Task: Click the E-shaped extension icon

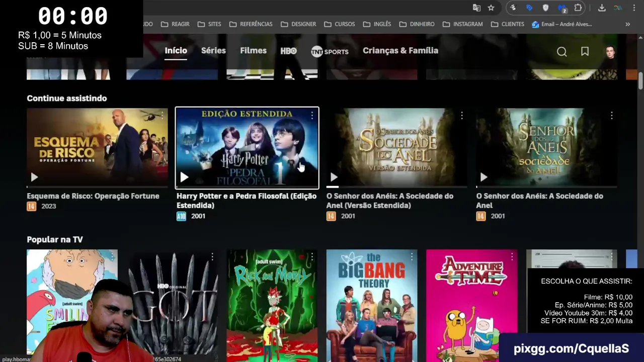Action: [513, 8]
